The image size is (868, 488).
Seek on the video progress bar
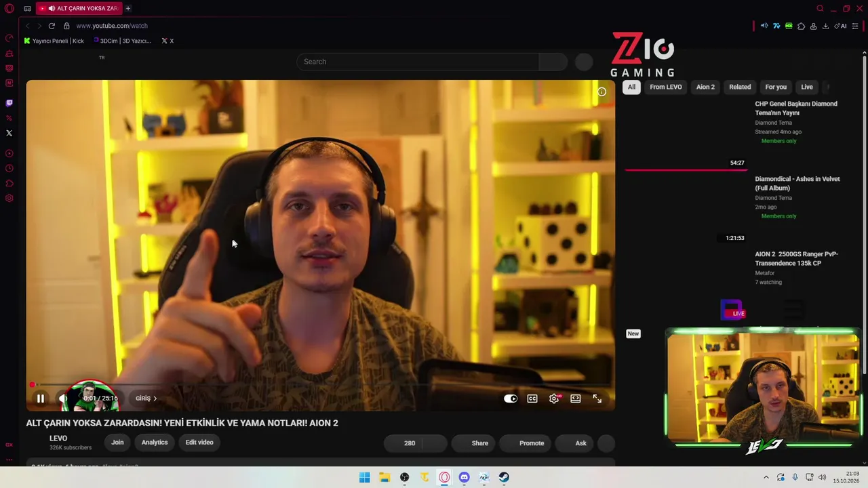tap(321, 385)
